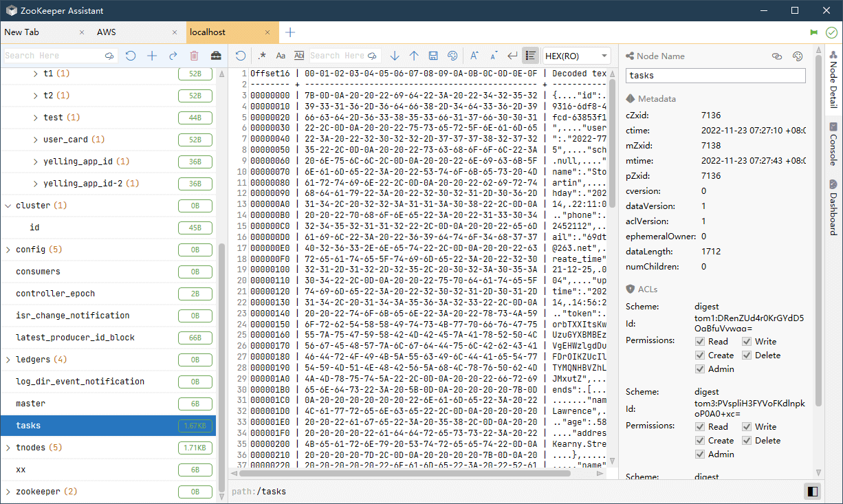Click editor search cloud icon
Image resolution: width=843 pixels, height=504 pixels.
[x=373, y=56]
